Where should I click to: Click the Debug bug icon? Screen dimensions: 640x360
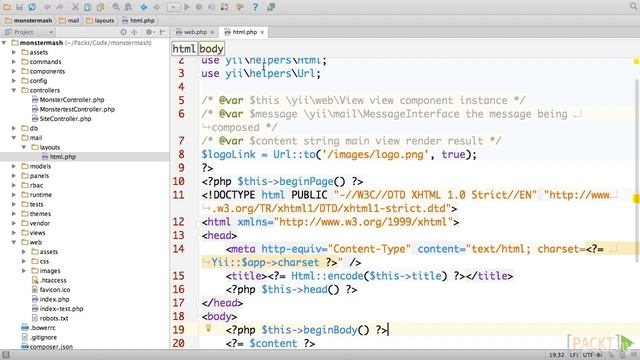199,7
